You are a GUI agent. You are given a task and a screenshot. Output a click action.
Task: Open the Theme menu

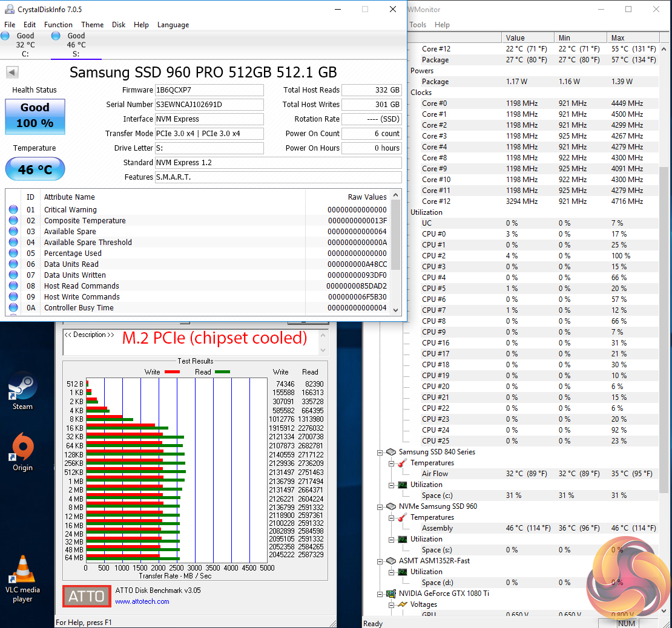[92, 25]
